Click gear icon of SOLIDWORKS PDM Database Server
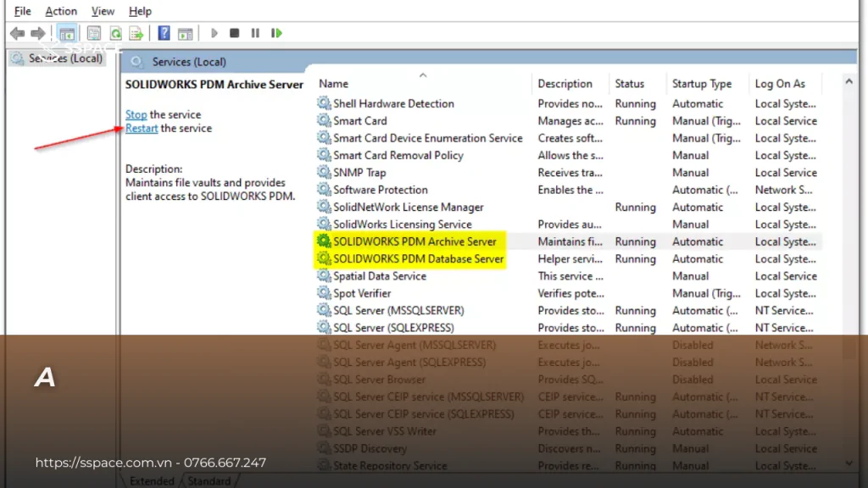 [x=323, y=258]
